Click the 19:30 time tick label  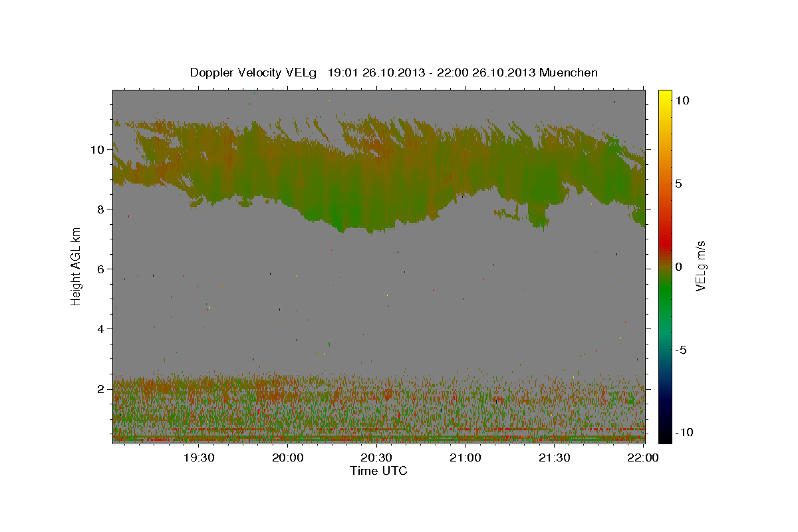[199, 458]
